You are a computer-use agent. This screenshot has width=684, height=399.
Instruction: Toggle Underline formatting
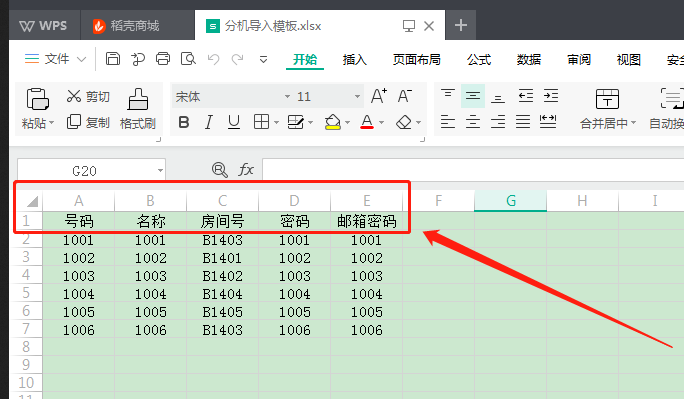coord(234,122)
